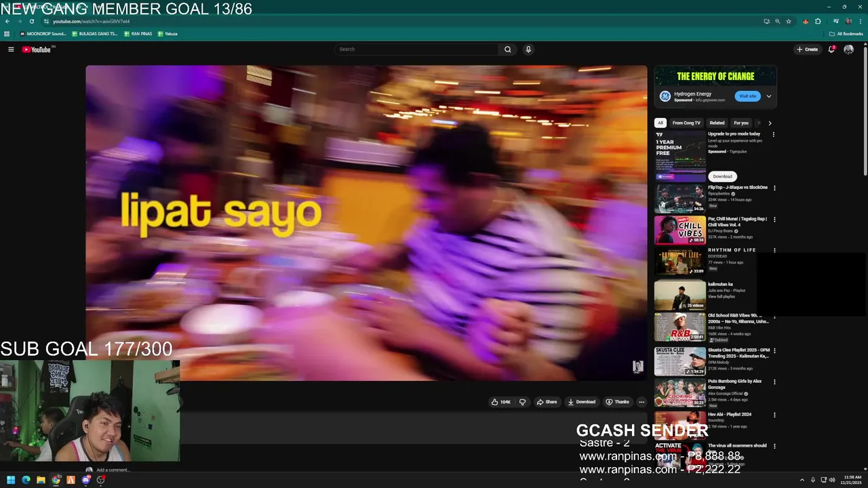868x488 pixels.
Task: Open the YouTube account avatar menu
Action: coord(848,49)
